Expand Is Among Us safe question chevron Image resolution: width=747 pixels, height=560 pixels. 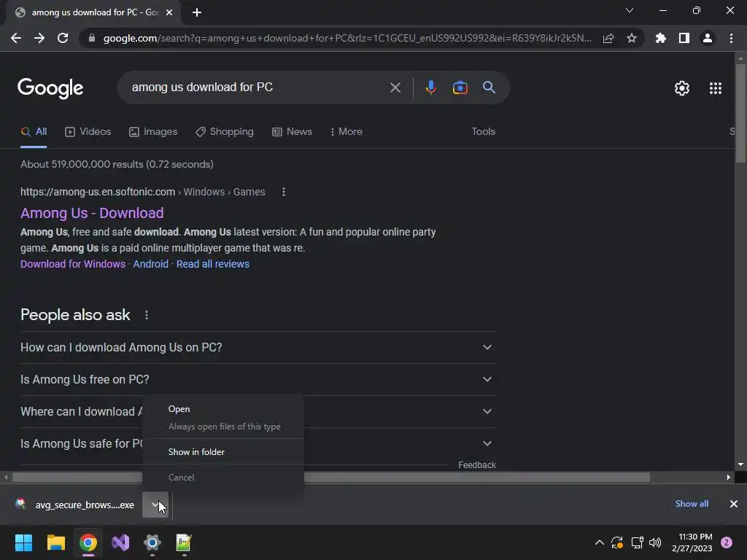tap(487, 443)
